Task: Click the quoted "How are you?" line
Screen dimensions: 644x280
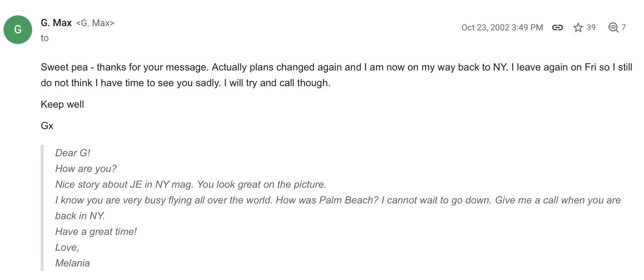Action: point(86,169)
